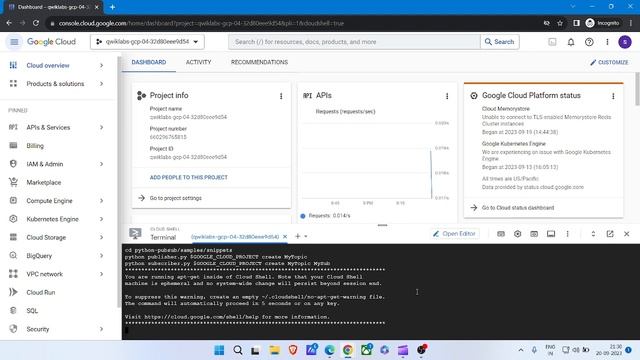Open Chrome from the taskbar
Viewport: 640px width, 360px height.
click(x=348, y=350)
